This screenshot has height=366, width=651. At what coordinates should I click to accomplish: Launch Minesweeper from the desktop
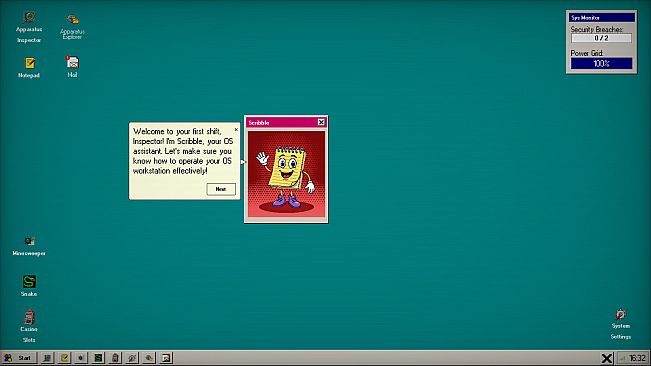coord(29,246)
